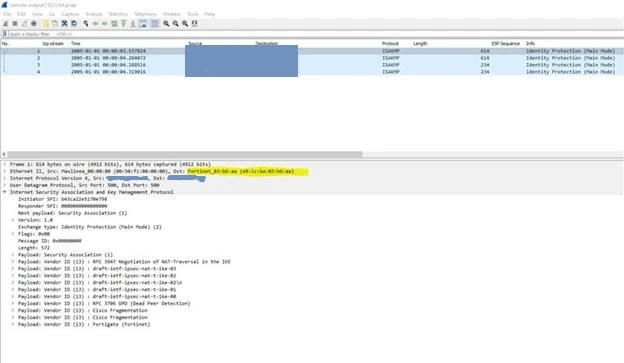Image resolution: width=624 pixels, height=363 pixels.
Task: Jump to the last packet
Action: 133,24
